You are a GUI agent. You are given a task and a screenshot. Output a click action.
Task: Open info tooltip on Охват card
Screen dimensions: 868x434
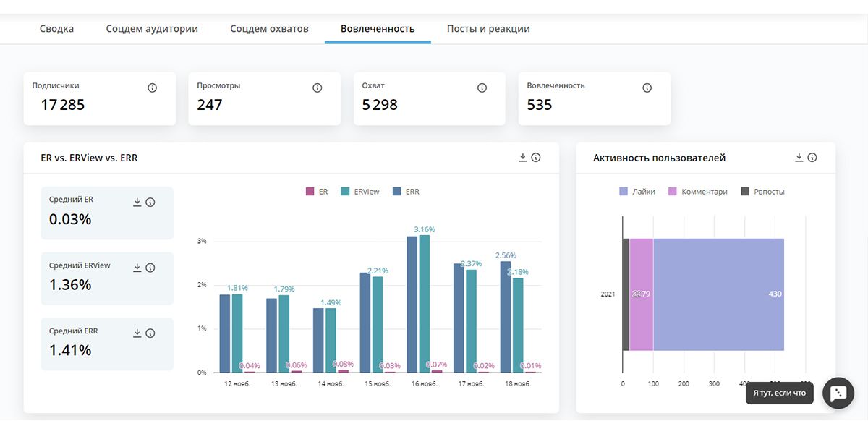[x=482, y=88]
